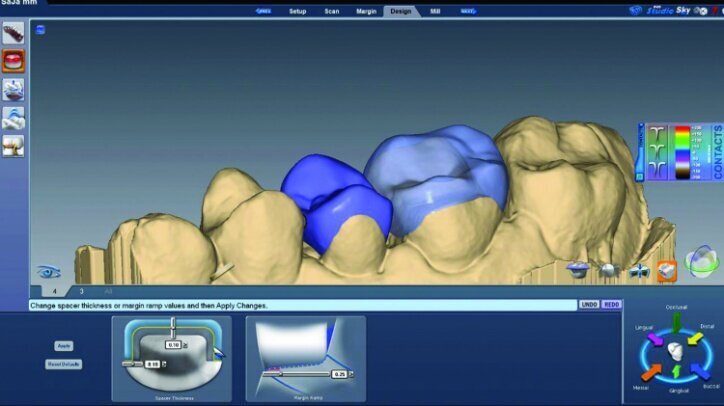Click the Lingual purple view arrow

[x=654, y=340]
